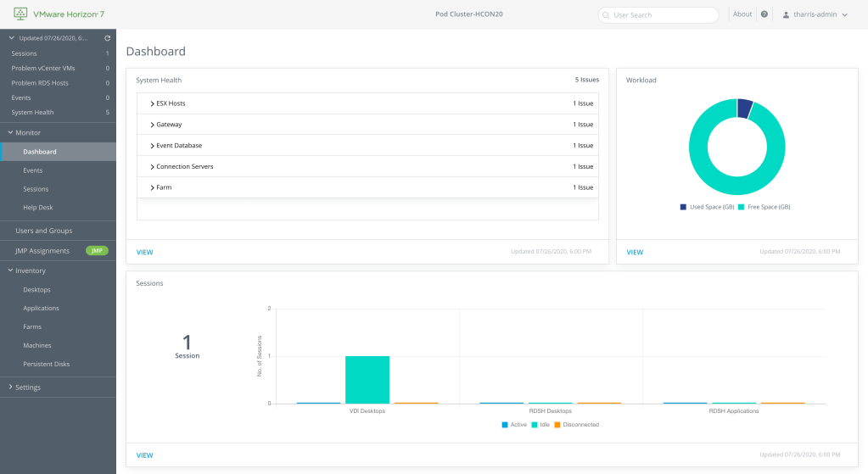Image resolution: width=868 pixels, height=474 pixels.
Task: Open the tharris-admin user dropdown
Action: (x=844, y=14)
